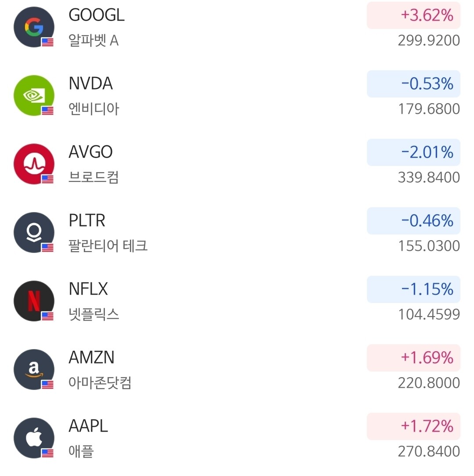Tap the PLTR -0.46% change badge
Screen dimensions: 474x476
[413, 221]
